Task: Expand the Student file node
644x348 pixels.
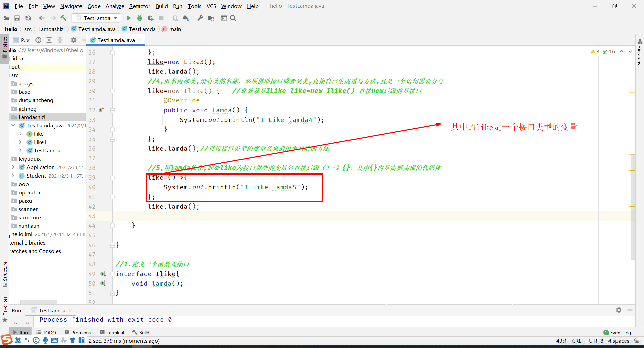Action: 13,176
